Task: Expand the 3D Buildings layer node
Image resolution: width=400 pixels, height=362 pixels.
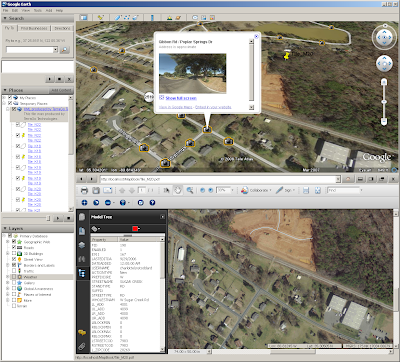Action: point(8,253)
